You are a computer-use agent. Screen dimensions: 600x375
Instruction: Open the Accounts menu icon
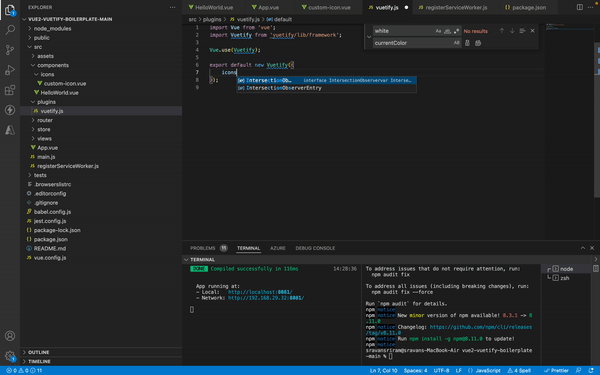tap(10, 336)
